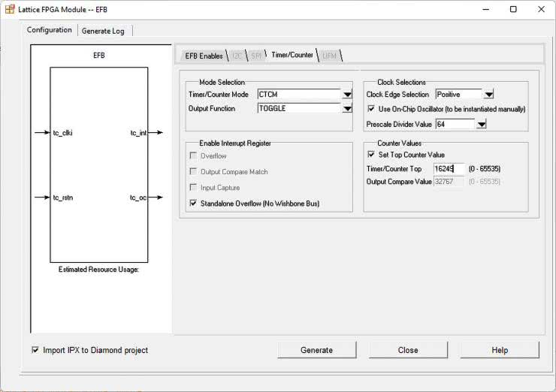
Task: Expand the Output Function dropdown
Action: click(347, 109)
